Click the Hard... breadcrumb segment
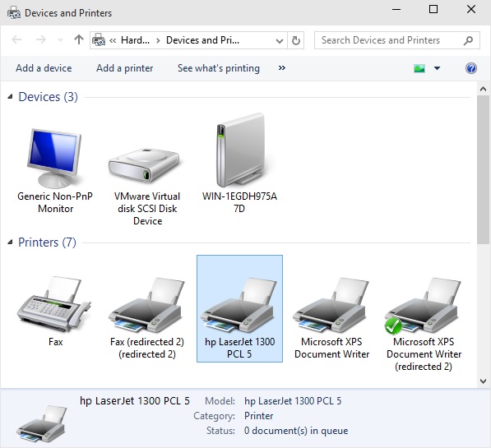The image size is (491, 448). [x=135, y=40]
